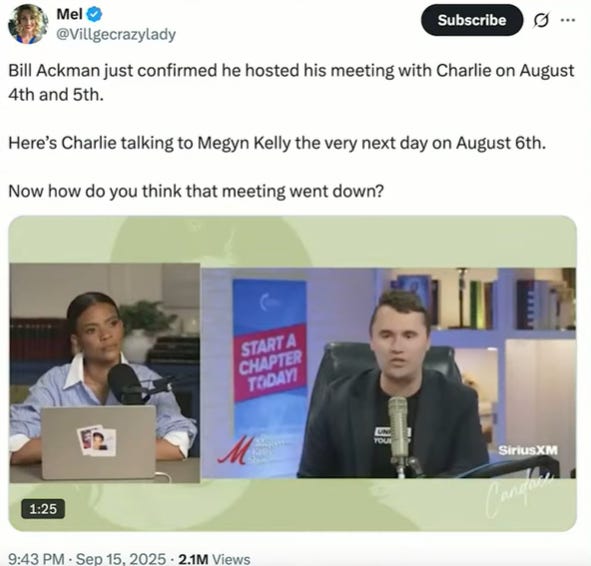Select the tweet line mentioning Bill Ackman

point(291,83)
